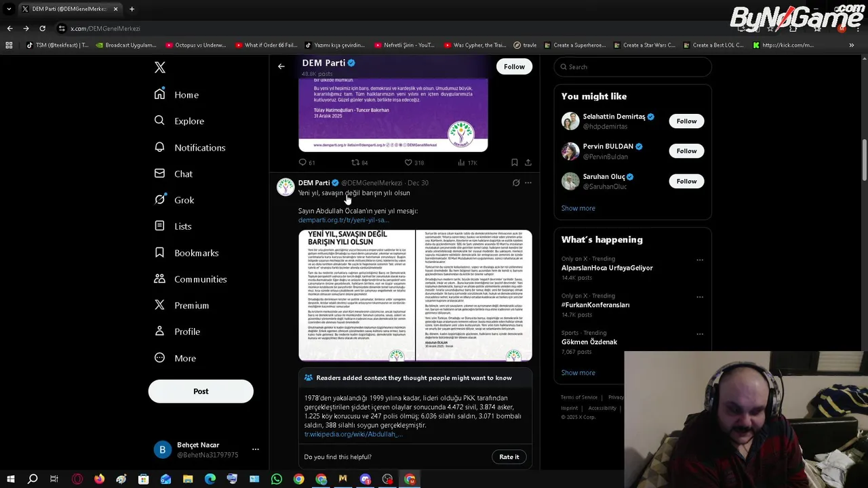Open the More menu in the sidebar
868x488 pixels.
coord(175,358)
